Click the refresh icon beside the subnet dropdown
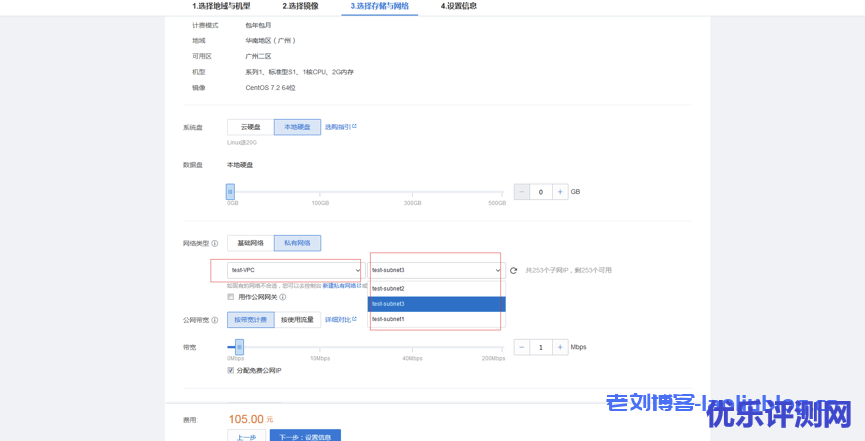 (513, 270)
